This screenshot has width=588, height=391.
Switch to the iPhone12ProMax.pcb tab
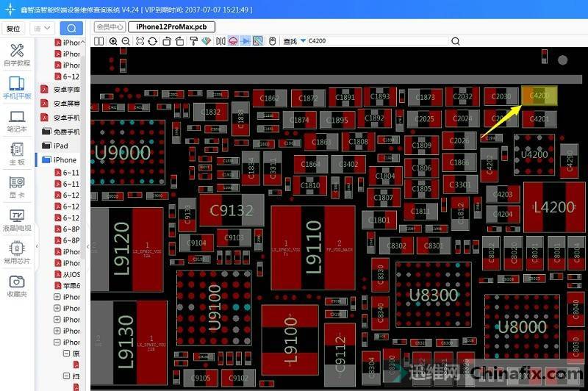(x=171, y=26)
